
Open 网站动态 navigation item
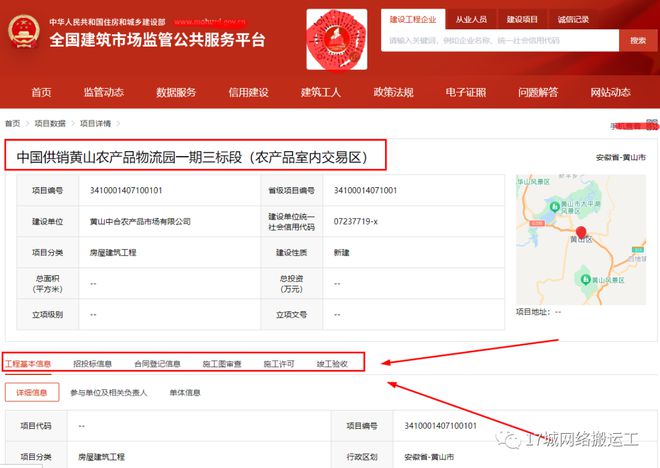pyautogui.click(x=610, y=92)
